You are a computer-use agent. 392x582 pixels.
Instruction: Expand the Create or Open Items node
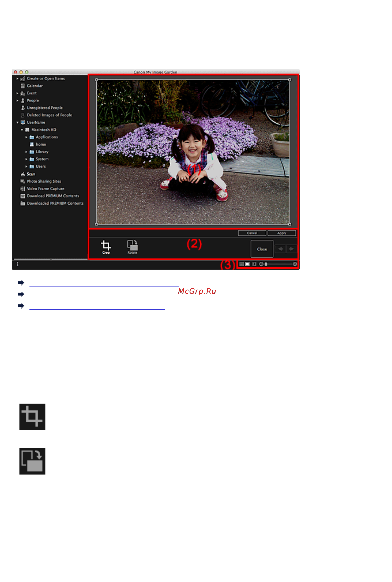tap(17, 79)
